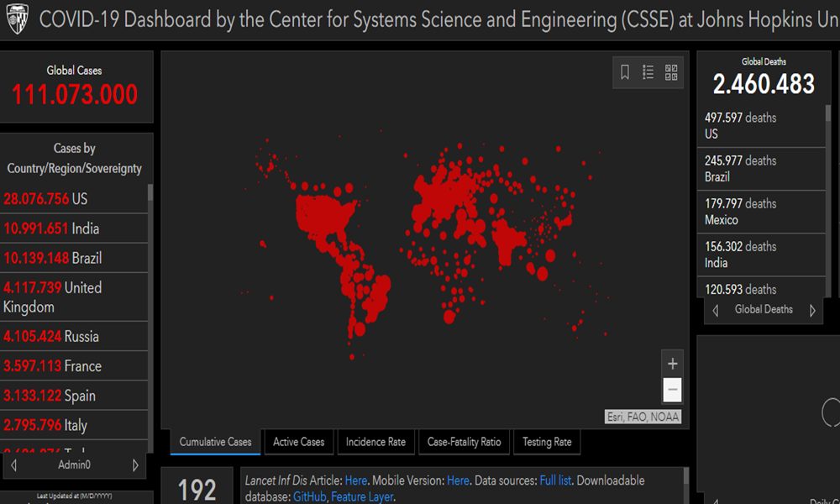The height and width of the screenshot is (504, 840).
Task: Select the Case-Fatality Ratio tab
Action: (464, 442)
